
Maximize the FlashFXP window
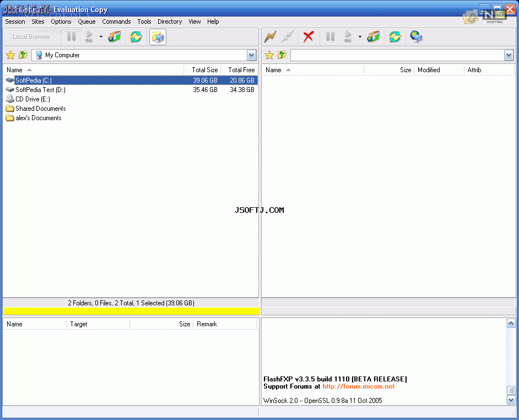[x=497, y=9]
